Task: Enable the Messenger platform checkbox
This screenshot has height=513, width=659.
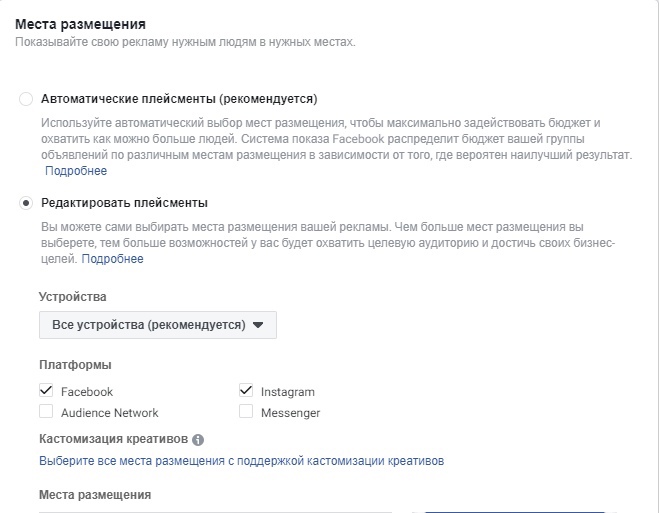Action: pyautogui.click(x=246, y=412)
